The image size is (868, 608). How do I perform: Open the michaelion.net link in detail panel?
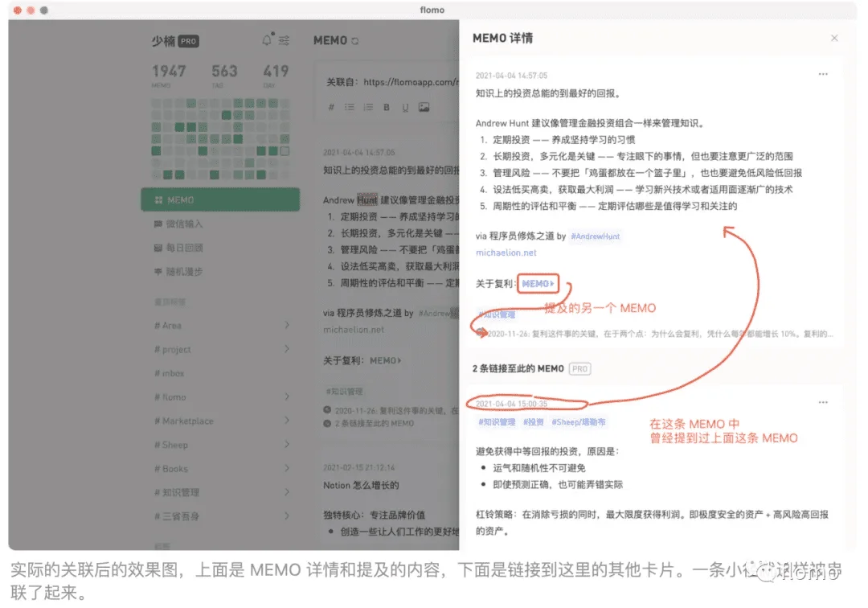(506, 253)
